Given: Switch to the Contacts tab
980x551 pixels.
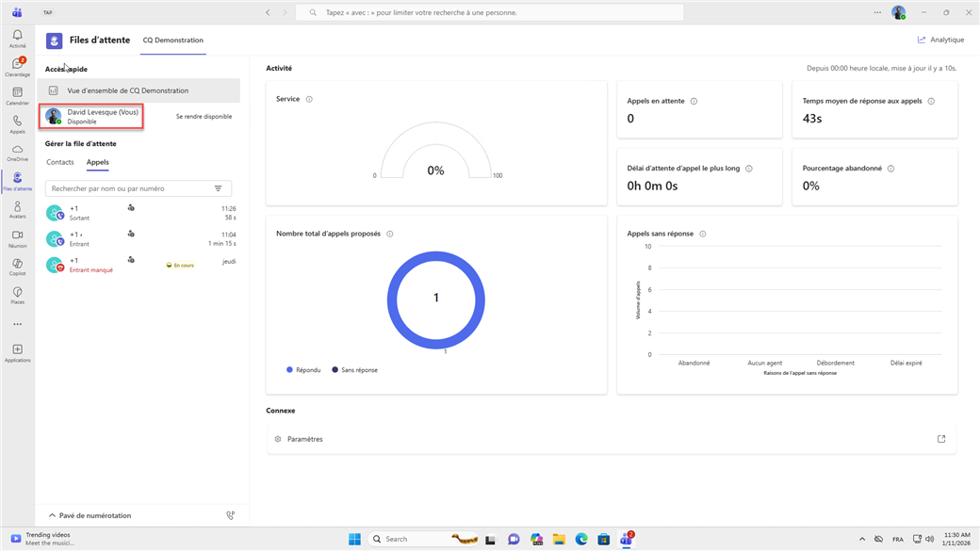Looking at the screenshot, I should point(60,162).
